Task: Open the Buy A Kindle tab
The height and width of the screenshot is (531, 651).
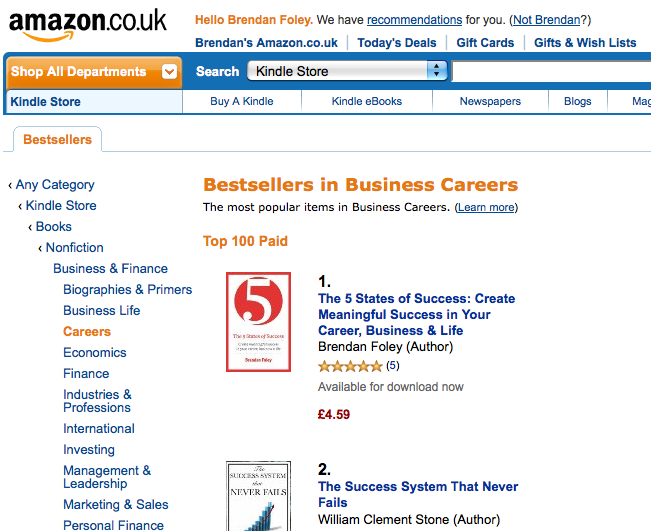Action: click(x=242, y=101)
